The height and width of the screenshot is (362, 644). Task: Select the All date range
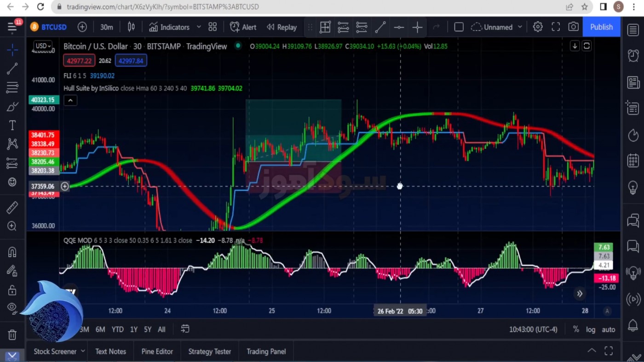(161, 329)
